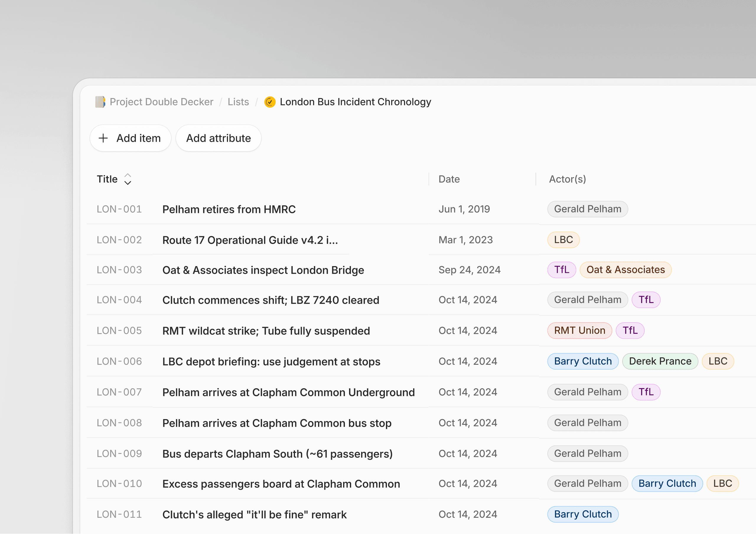Open 'Clutch's alleged "it'll be fine" remark'
The height and width of the screenshot is (534, 756).
tap(255, 515)
